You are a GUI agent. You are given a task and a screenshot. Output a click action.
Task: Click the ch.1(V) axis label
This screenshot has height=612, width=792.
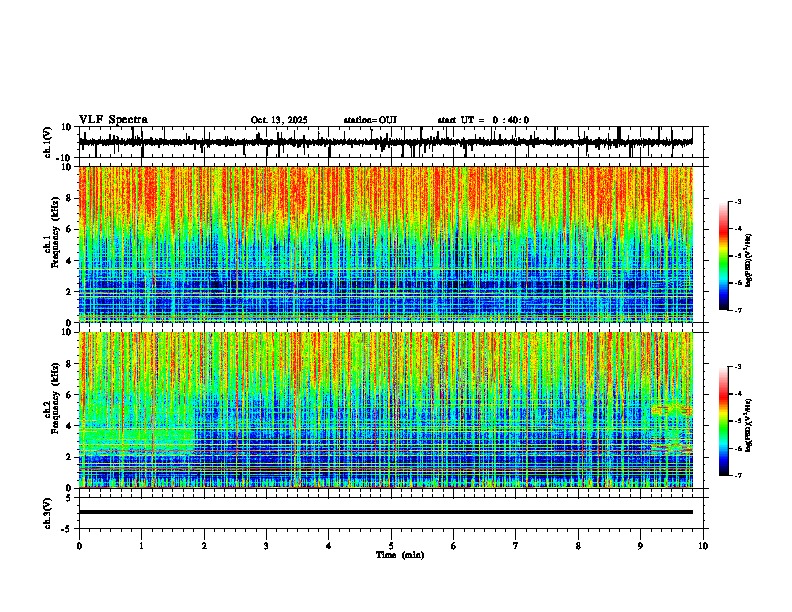click(x=48, y=142)
